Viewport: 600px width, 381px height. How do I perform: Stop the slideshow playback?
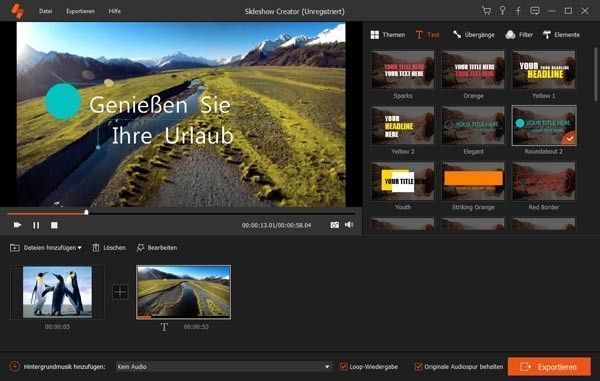pos(54,225)
